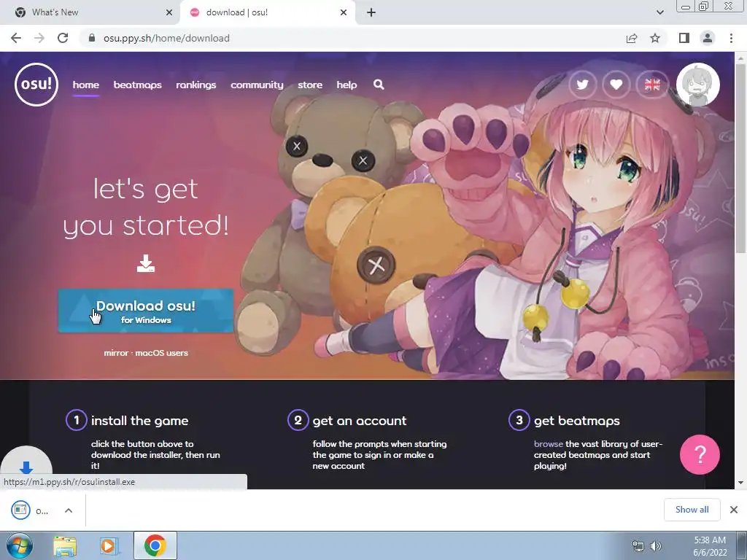The height and width of the screenshot is (560, 747).
Task: Open the beatmaps menu
Action: click(x=137, y=85)
